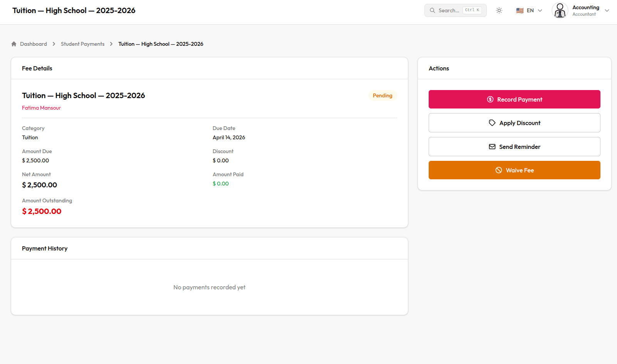Click the envelope icon in Send Reminder
Viewport: 617px width, 364px height.
(x=492, y=147)
